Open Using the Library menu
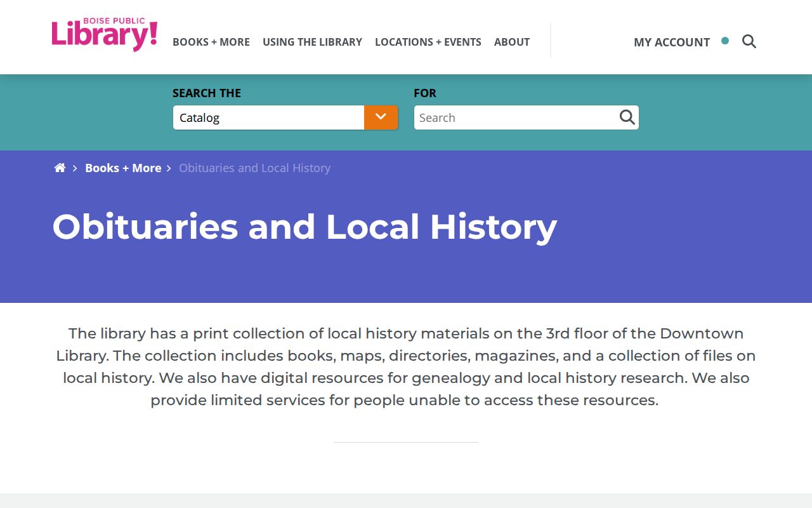Viewport: 812px width, 508px height. coord(312,42)
